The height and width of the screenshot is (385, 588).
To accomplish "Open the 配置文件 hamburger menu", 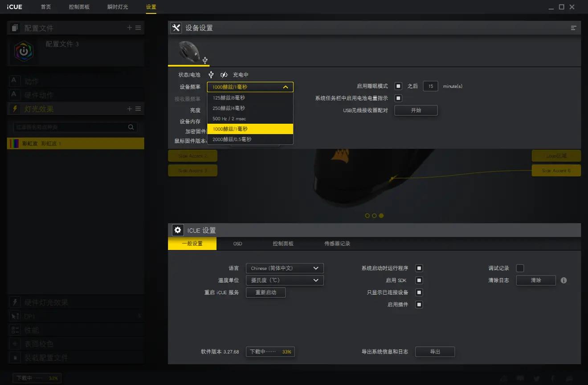I will point(138,28).
